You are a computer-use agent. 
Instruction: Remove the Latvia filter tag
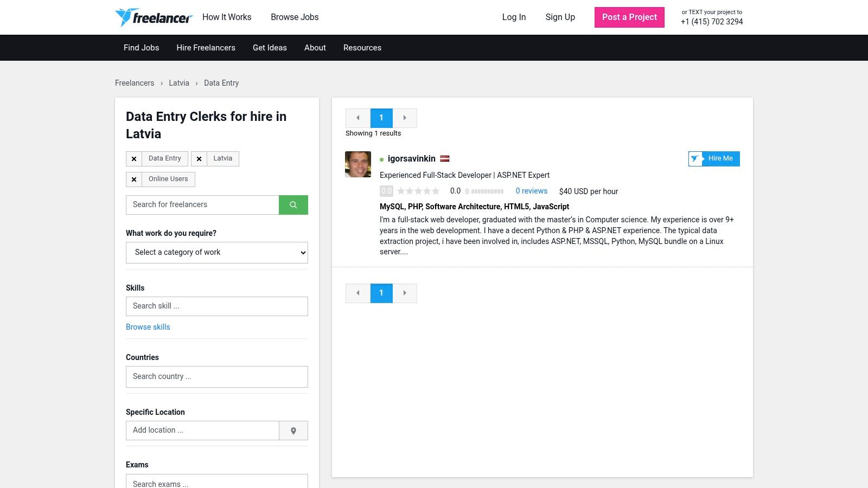pyautogui.click(x=199, y=159)
